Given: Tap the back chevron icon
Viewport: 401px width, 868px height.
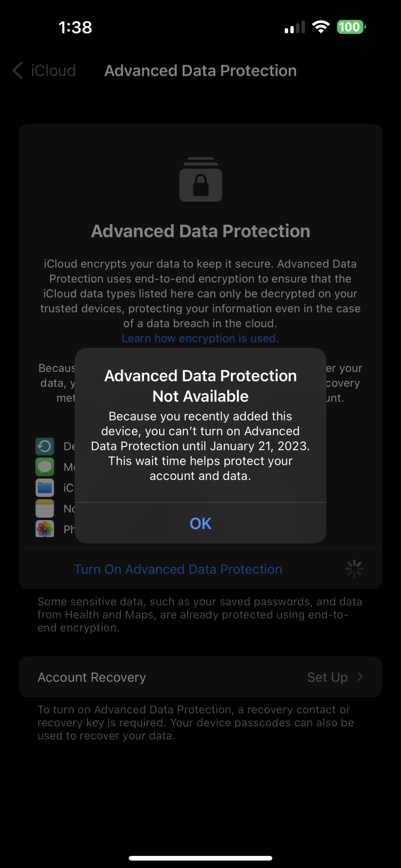Looking at the screenshot, I should (x=18, y=71).
